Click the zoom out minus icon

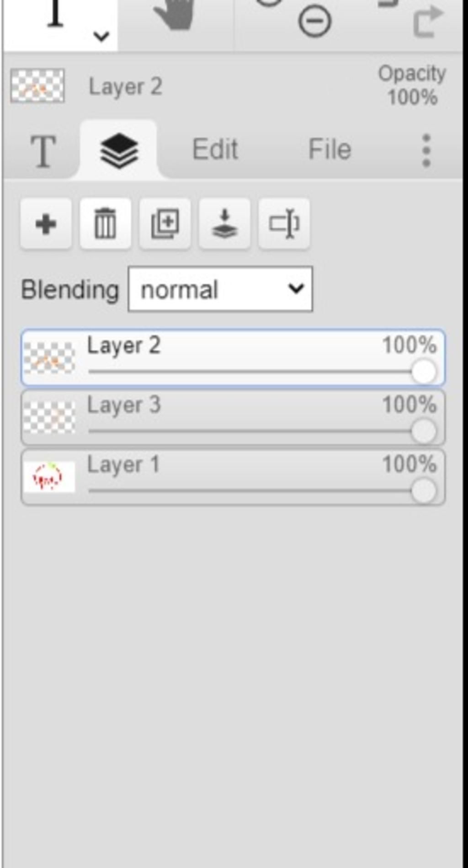314,21
